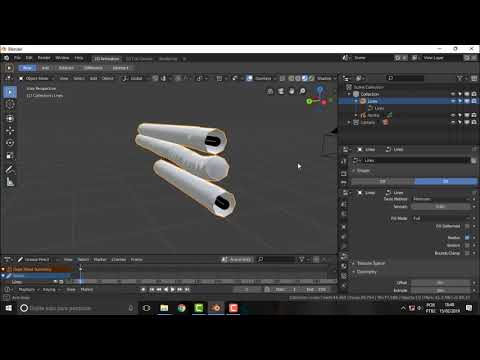Open the Twist Method dropdown

(x=441, y=199)
